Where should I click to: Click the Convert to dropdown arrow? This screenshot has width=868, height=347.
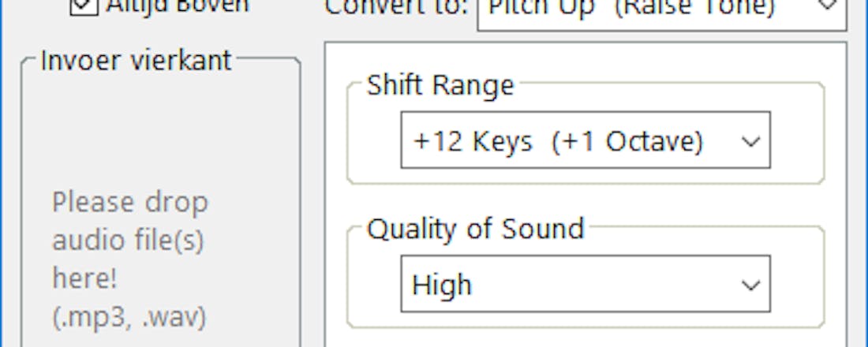pos(827,6)
